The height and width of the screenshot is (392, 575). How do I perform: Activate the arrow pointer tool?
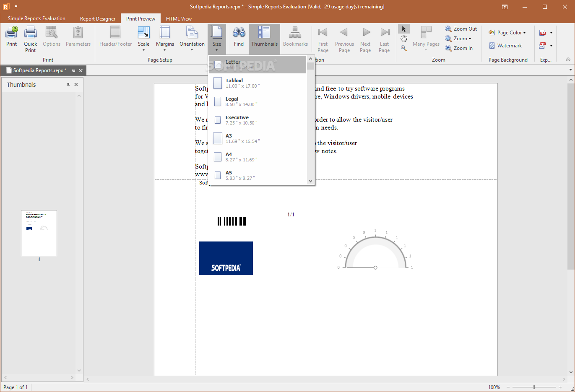coord(403,29)
